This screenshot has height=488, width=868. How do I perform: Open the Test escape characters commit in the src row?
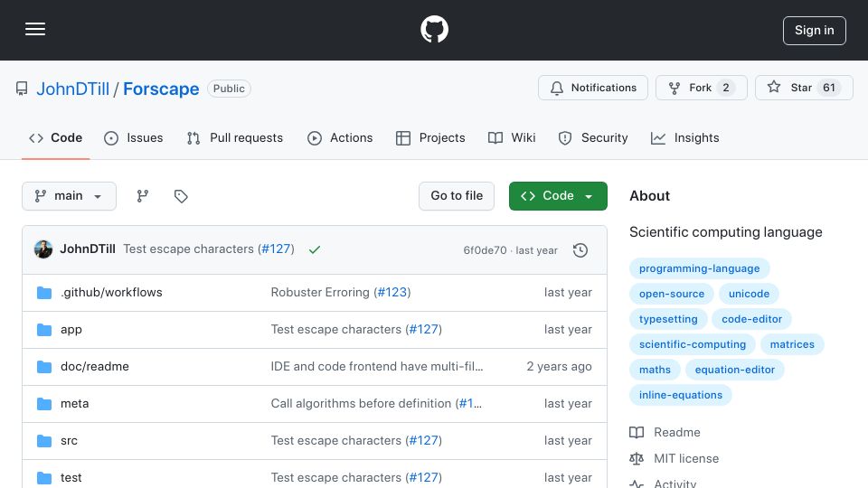pyautogui.click(x=336, y=440)
